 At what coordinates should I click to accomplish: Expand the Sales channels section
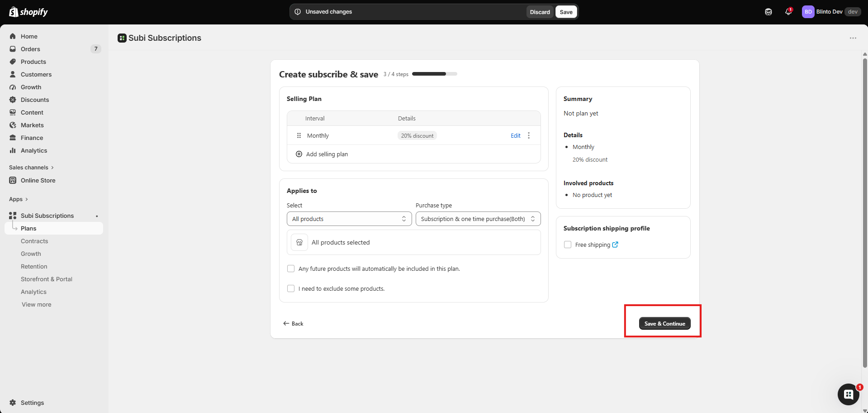31,168
